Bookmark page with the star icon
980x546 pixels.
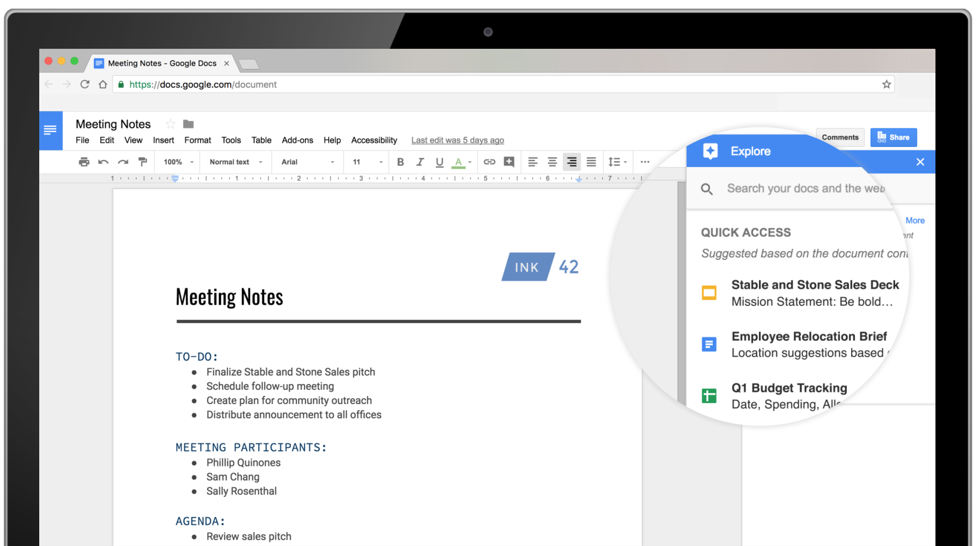coord(886,84)
